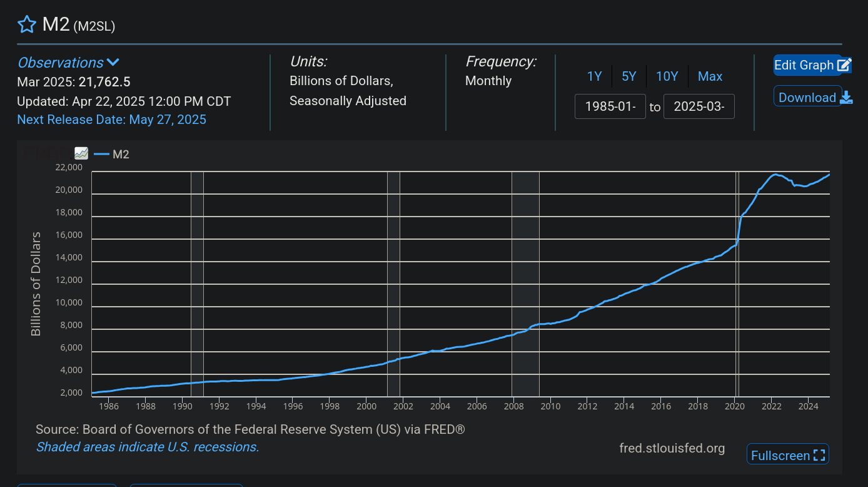Viewport: 868px width, 487px height.
Task: Click the small chart icon in legend
Action: point(81,153)
